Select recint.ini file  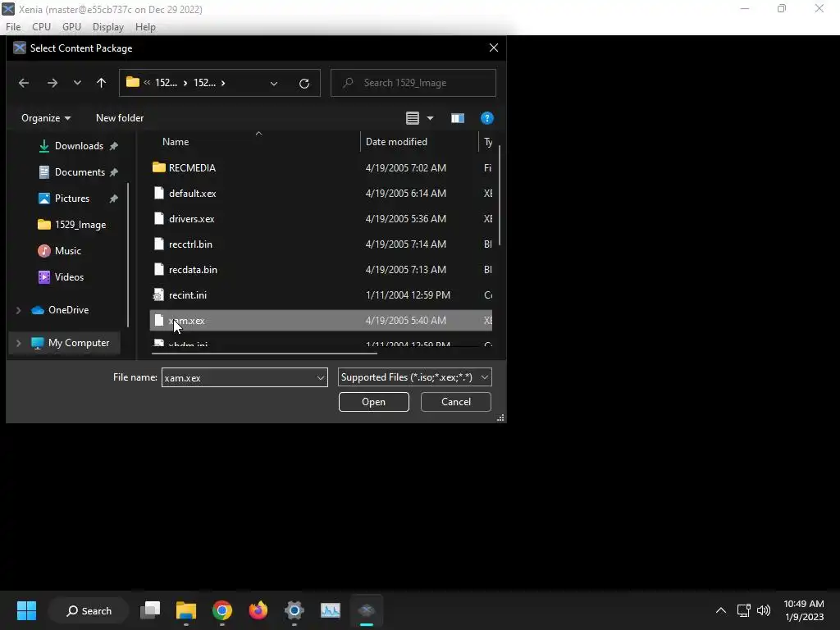[188, 295]
